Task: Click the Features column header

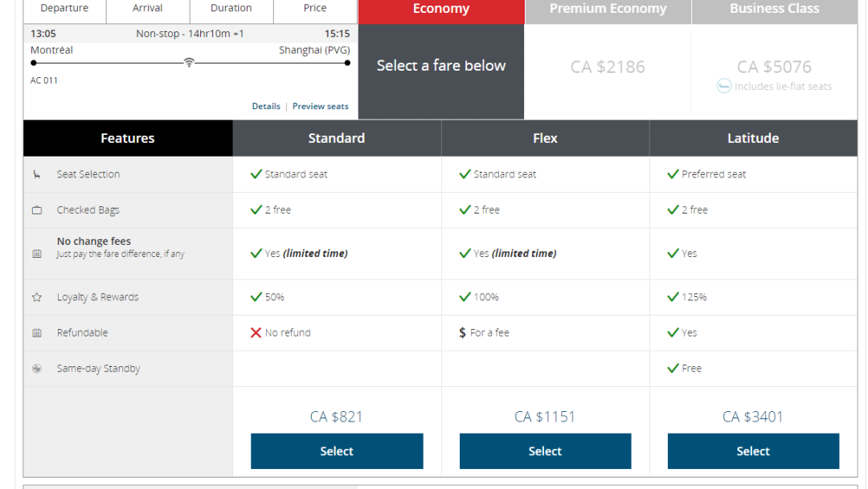Action: tap(128, 138)
